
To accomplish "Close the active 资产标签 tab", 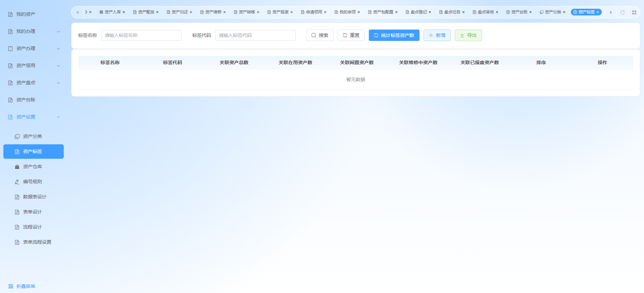I will pyautogui.click(x=598, y=12).
